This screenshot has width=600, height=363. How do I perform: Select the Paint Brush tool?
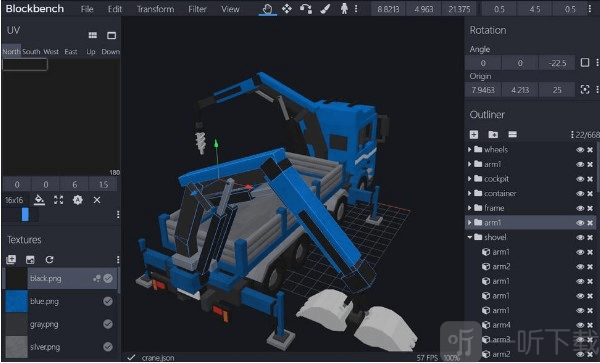pos(325,9)
